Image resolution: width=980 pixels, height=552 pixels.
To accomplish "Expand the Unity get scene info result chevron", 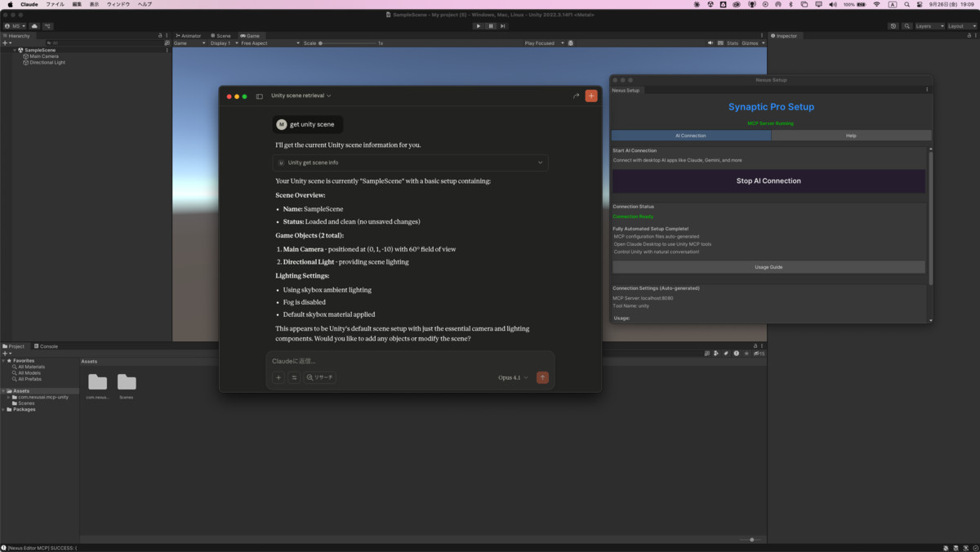I will (x=540, y=162).
